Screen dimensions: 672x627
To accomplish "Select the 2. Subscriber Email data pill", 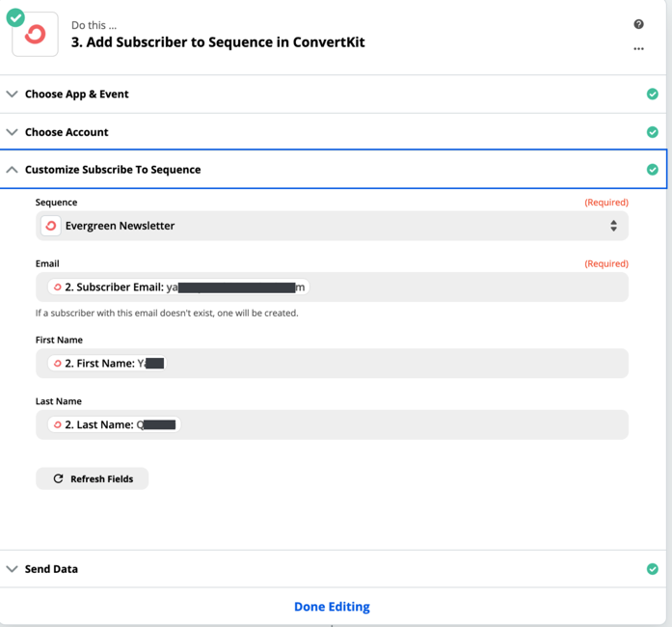I will (178, 286).
